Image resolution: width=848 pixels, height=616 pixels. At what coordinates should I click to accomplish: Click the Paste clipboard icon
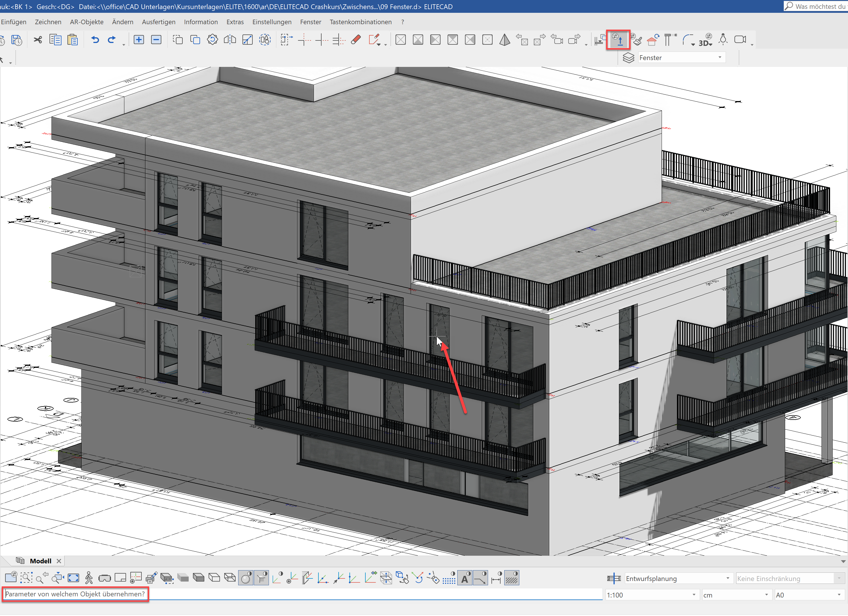73,40
